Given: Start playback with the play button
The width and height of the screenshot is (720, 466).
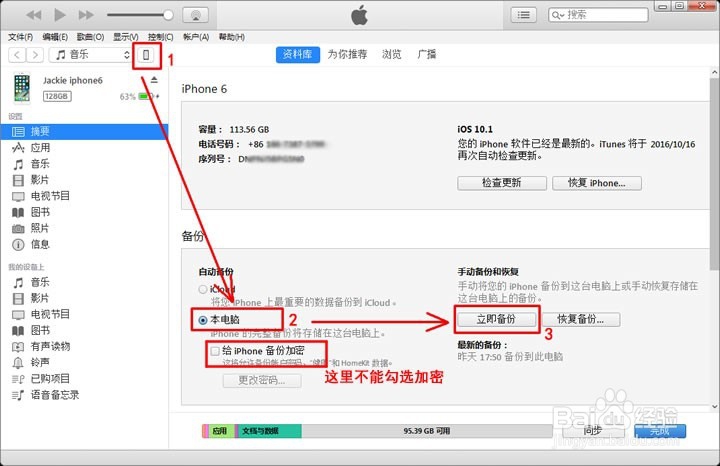Looking at the screenshot, I should pyautogui.click(x=60, y=15).
